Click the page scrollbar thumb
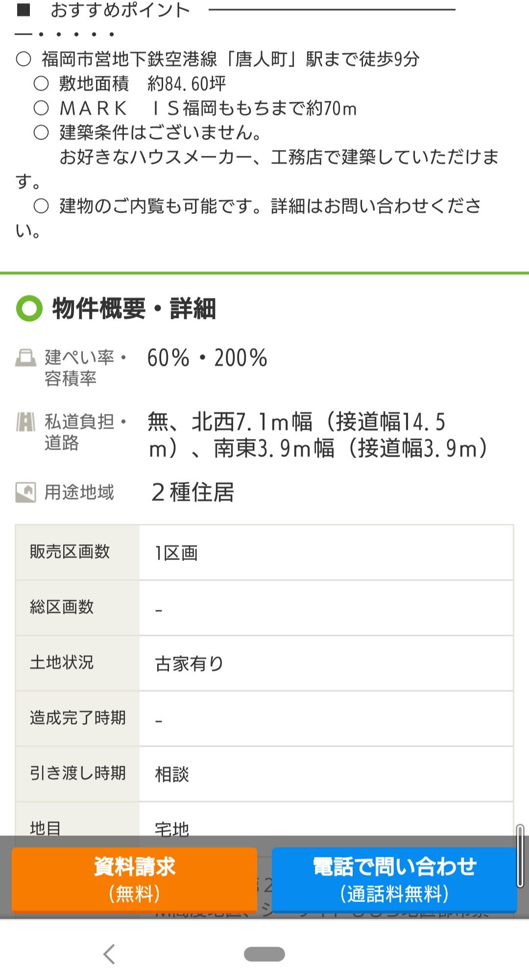The image size is (529, 980). (520, 856)
